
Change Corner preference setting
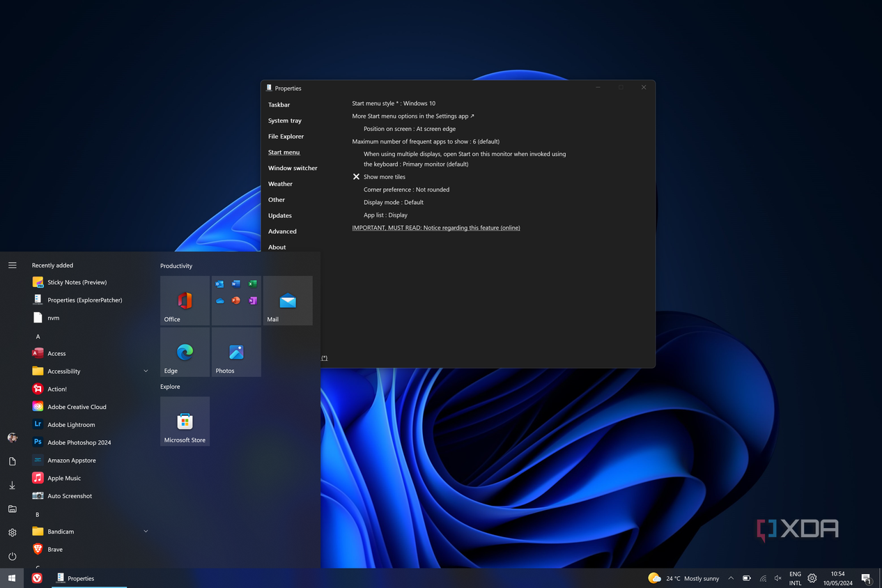[x=406, y=189]
